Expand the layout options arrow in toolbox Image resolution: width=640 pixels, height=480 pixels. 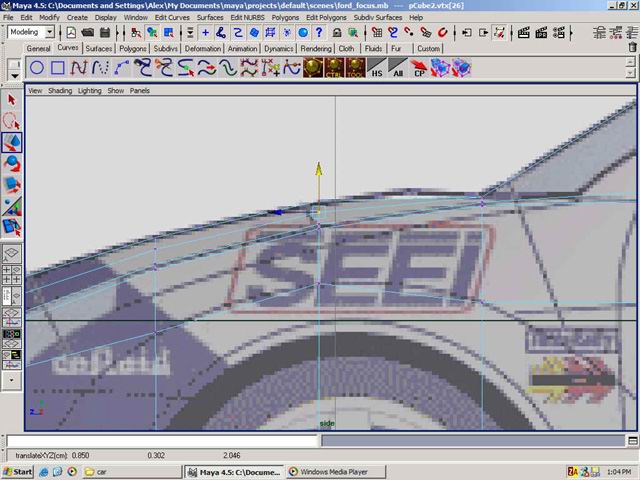point(12,380)
